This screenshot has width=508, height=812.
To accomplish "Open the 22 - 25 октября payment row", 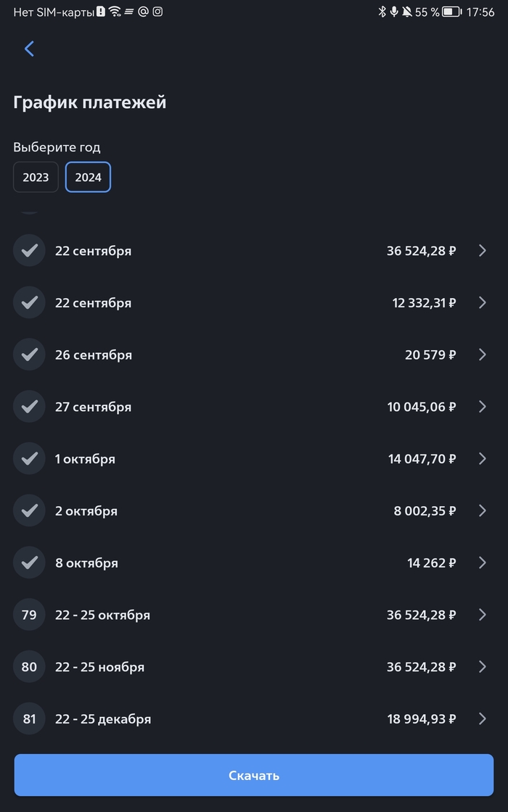I will [254, 615].
